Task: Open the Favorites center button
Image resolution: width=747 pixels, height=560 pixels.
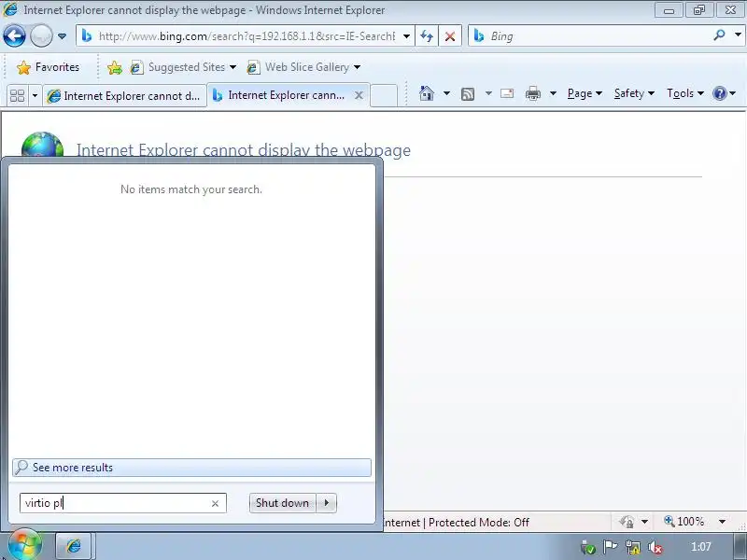Action: pyautogui.click(x=48, y=67)
